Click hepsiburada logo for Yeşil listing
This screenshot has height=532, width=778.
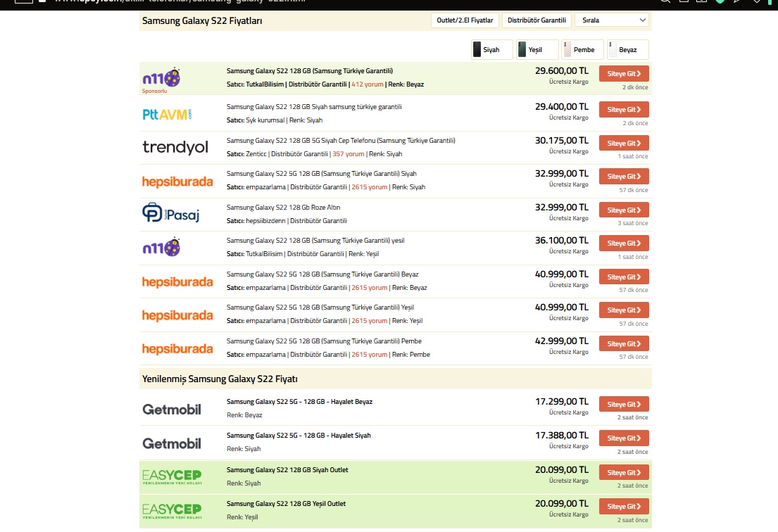(177, 315)
